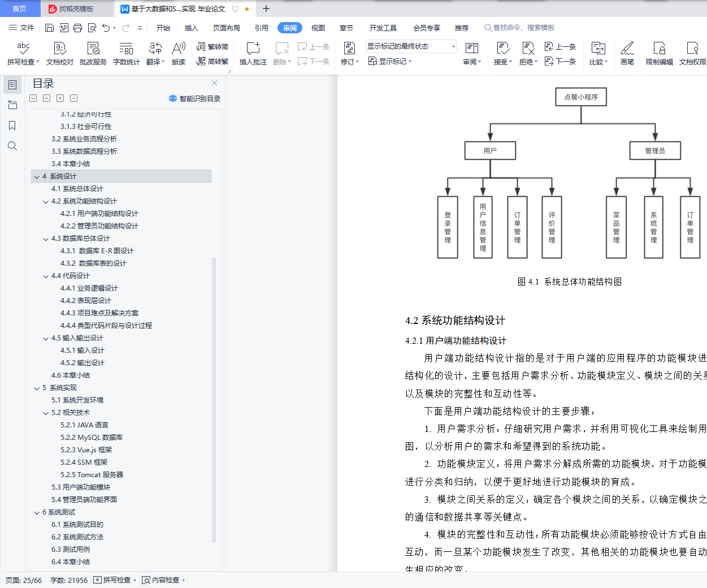Start 朗读 read aloud
The image size is (707, 588).
click(179, 54)
